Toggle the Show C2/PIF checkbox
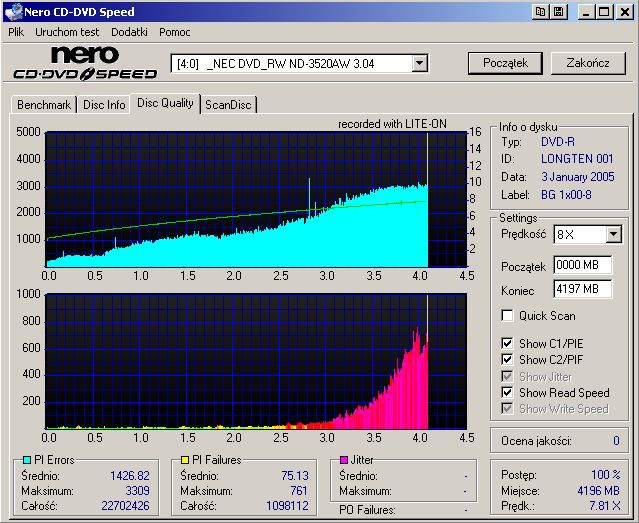The width and height of the screenshot is (639, 523). tap(507, 360)
